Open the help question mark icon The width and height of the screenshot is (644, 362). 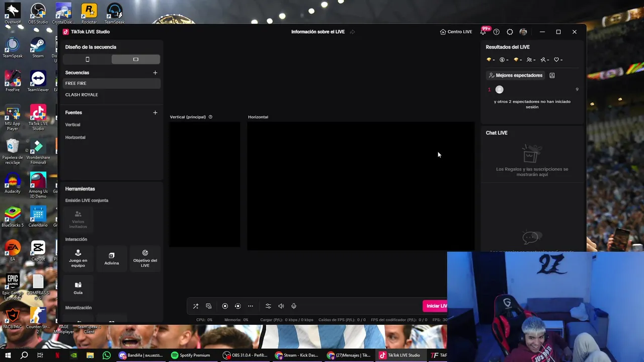pyautogui.click(x=497, y=32)
